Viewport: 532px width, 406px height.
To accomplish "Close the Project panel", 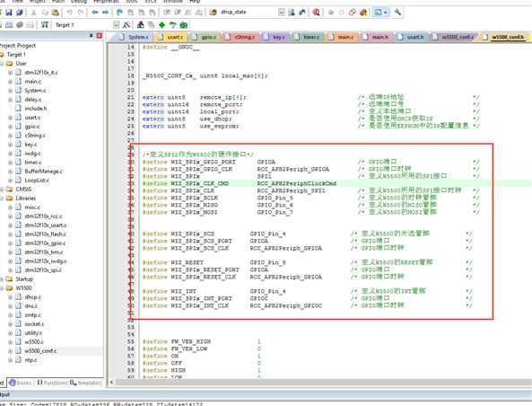I will pos(100,35).
